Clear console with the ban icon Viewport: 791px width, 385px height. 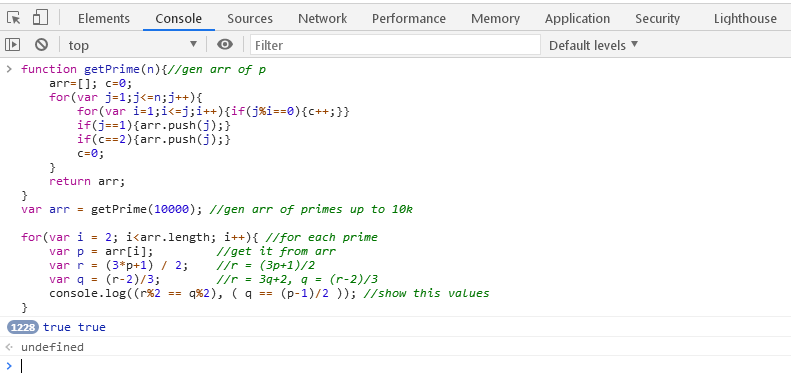(41, 45)
